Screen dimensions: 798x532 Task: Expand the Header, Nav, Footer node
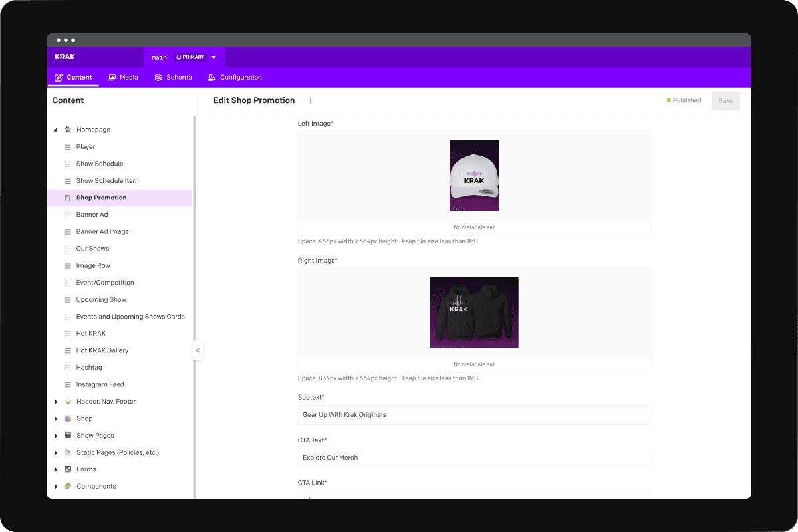coord(56,402)
